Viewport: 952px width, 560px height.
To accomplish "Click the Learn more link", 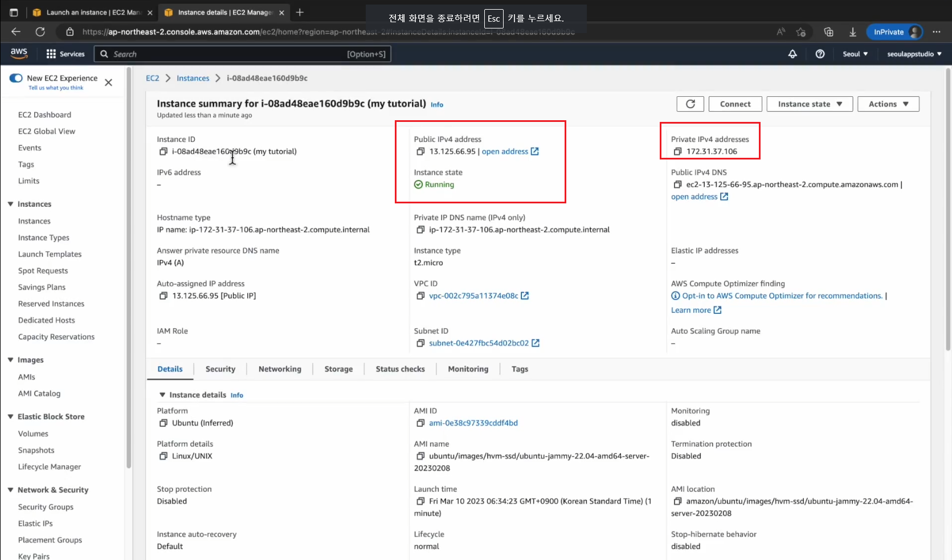I will (696, 310).
